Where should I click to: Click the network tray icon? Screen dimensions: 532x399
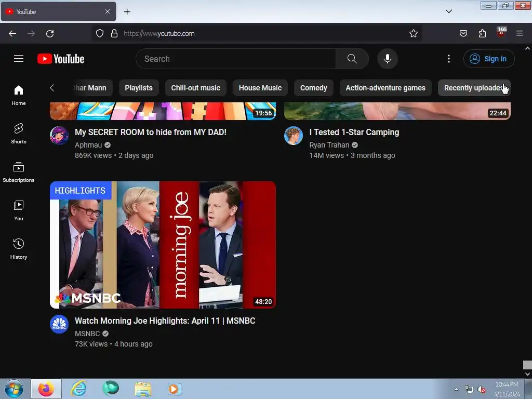pyautogui.click(x=469, y=389)
